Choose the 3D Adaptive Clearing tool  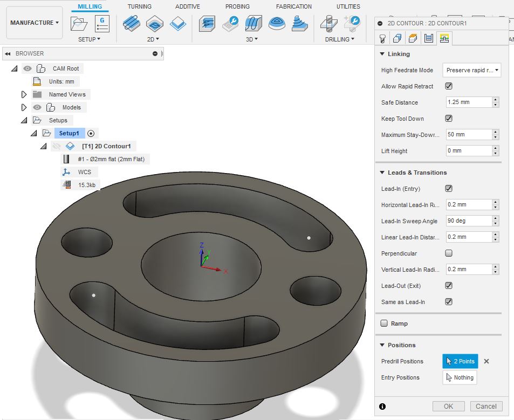pyautogui.click(x=208, y=24)
